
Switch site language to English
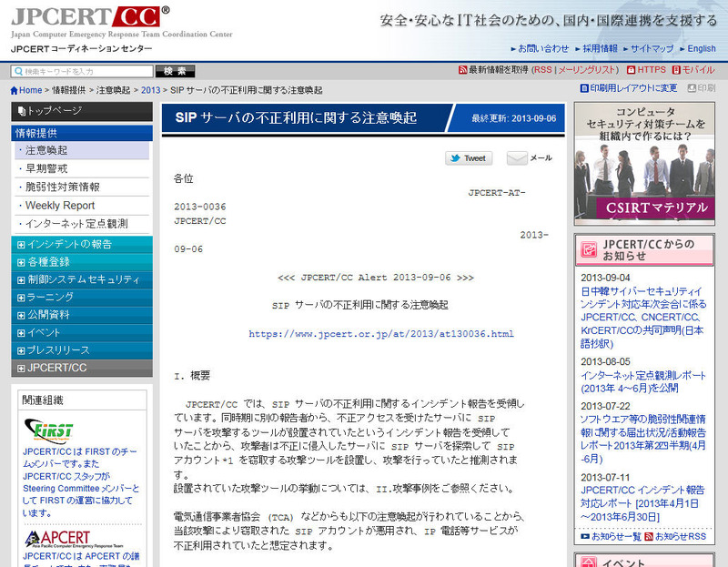tap(701, 48)
